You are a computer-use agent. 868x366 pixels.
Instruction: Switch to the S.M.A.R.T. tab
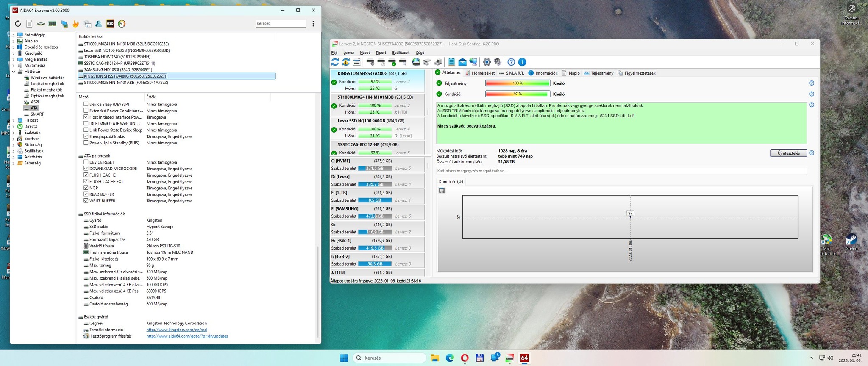(512, 73)
